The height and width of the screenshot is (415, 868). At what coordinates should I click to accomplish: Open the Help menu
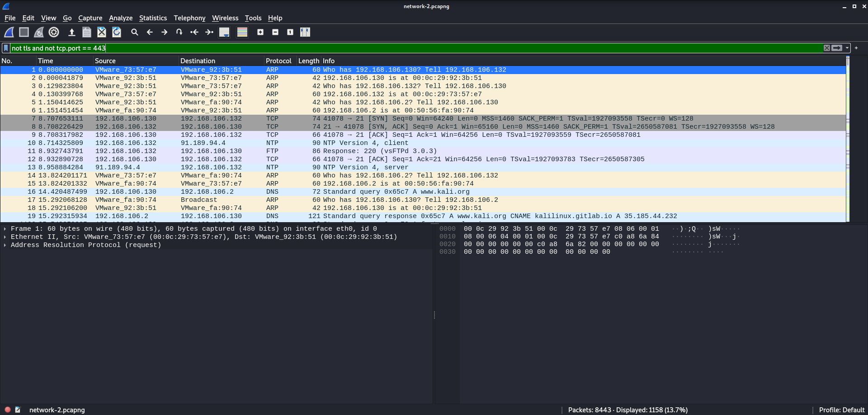(x=275, y=18)
